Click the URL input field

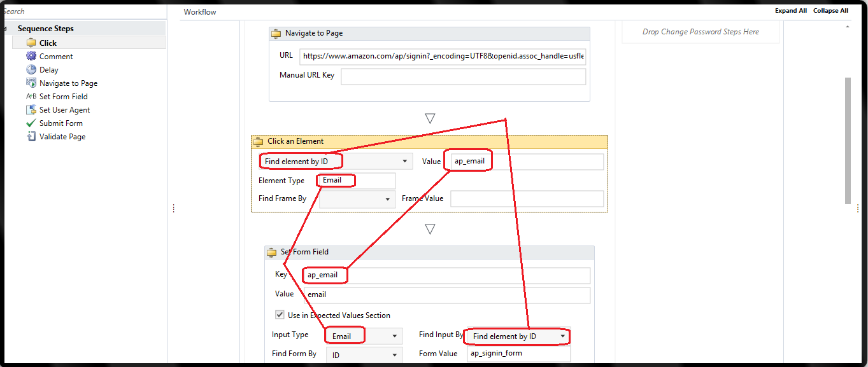(443, 56)
